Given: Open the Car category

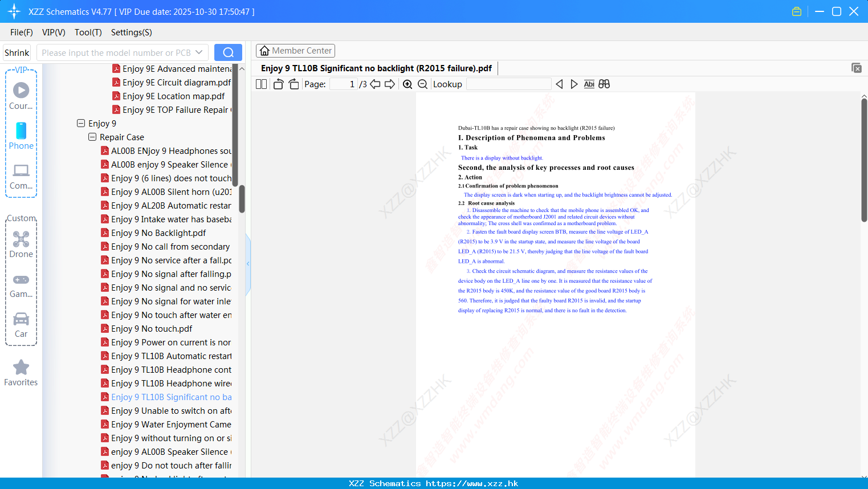Looking at the screenshot, I should [21, 325].
